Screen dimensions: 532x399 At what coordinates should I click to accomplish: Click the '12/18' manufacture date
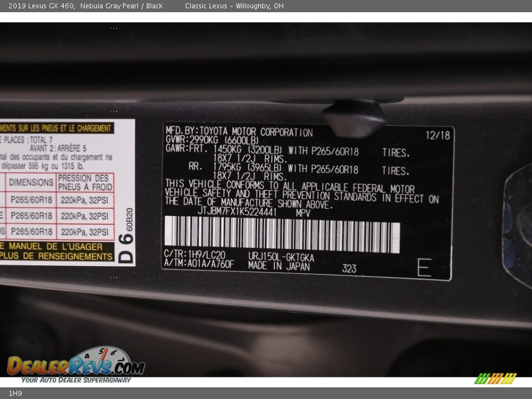point(438,135)
